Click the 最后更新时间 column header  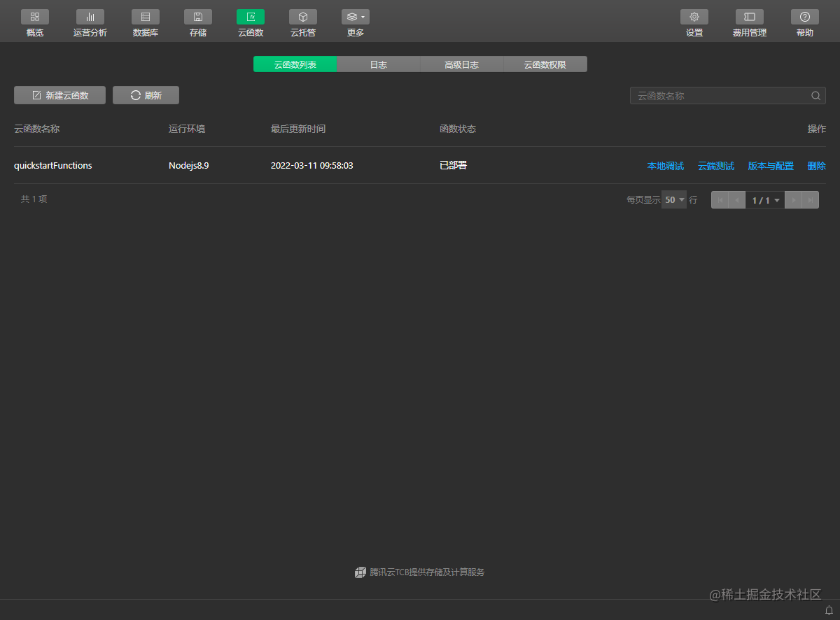click(298, 129)
